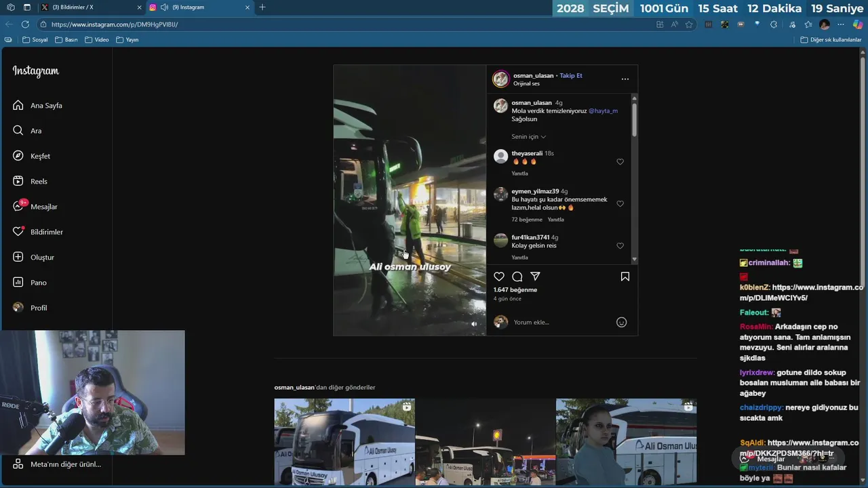868x488 pixels.
Task: Open the woman-by-bus post thumbnail
Action: (626, 442)
